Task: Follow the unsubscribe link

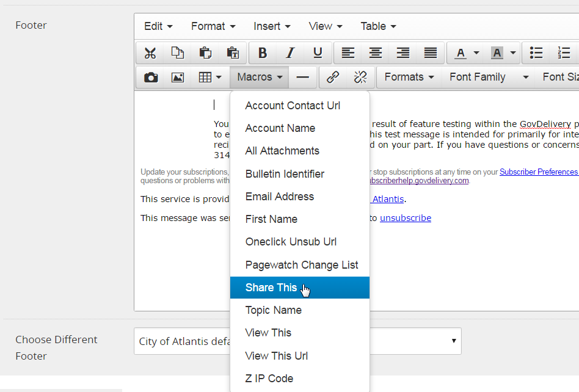Action: (x=406, y=218)
